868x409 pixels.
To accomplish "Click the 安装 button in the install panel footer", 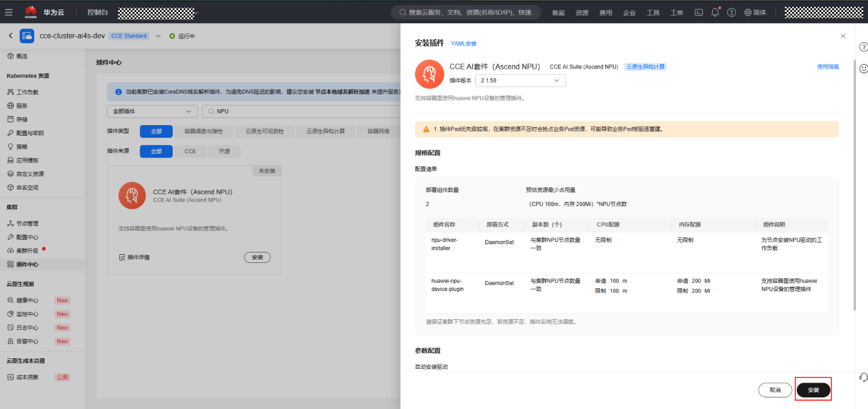I will (813, 390).
